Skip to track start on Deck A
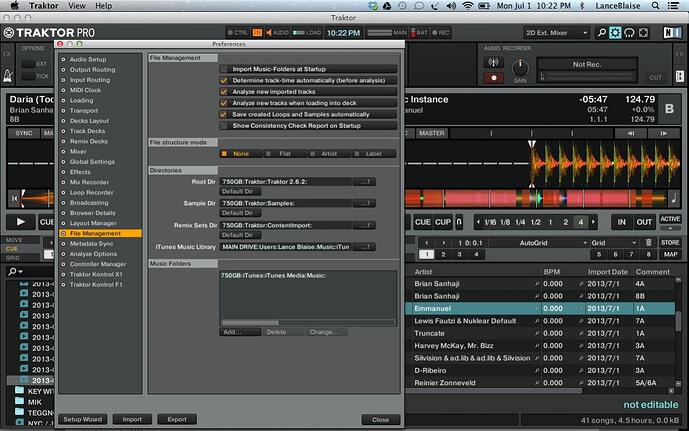Screen dimensions: 689x431 coord(14,199)
